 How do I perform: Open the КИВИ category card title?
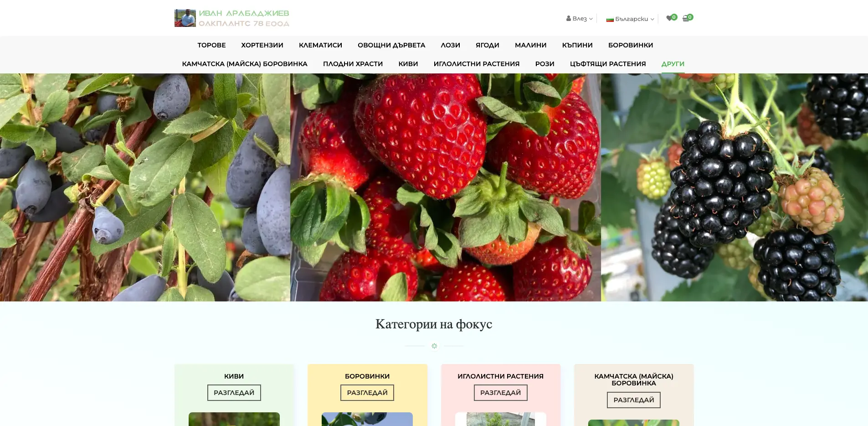pyautogui.click(x=234, y=376)
